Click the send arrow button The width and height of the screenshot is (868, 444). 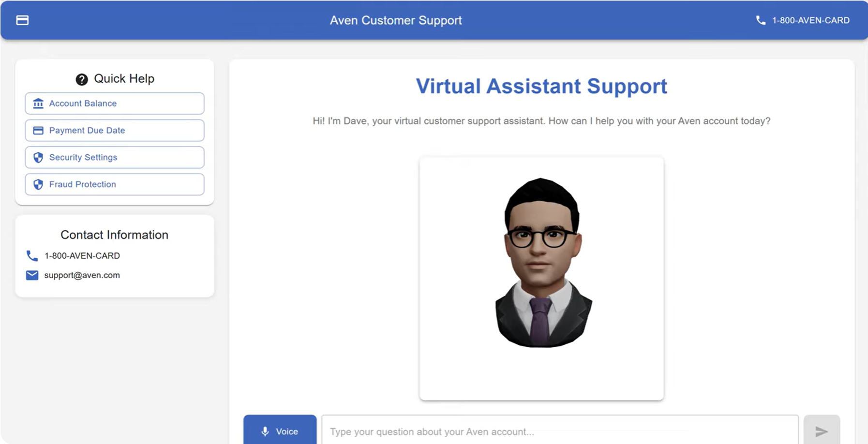pos(822,430)
